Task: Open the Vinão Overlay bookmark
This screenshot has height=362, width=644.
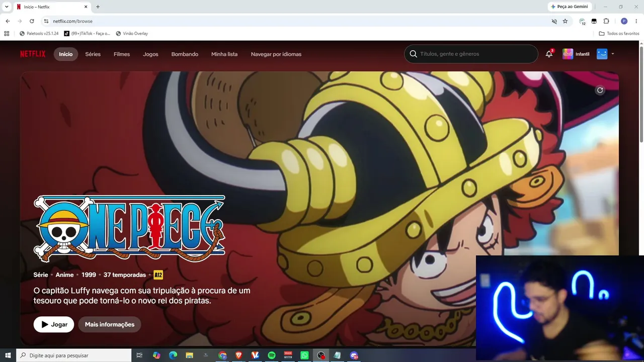Action: 132,33
